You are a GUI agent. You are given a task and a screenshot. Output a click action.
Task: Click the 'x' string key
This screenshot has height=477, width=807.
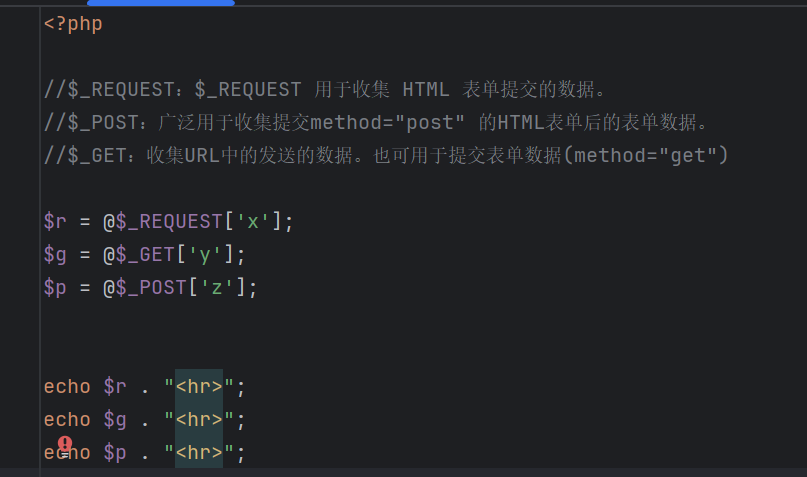coord(253,222)
